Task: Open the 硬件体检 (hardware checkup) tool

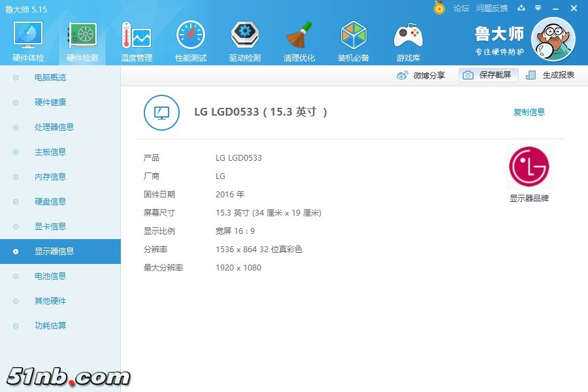Action: click(x=27, y=39)
